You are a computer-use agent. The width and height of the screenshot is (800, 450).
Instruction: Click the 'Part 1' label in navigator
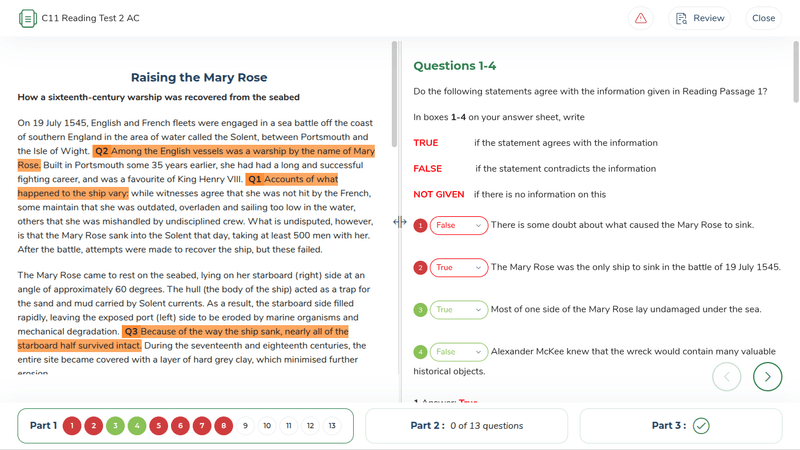43,426
